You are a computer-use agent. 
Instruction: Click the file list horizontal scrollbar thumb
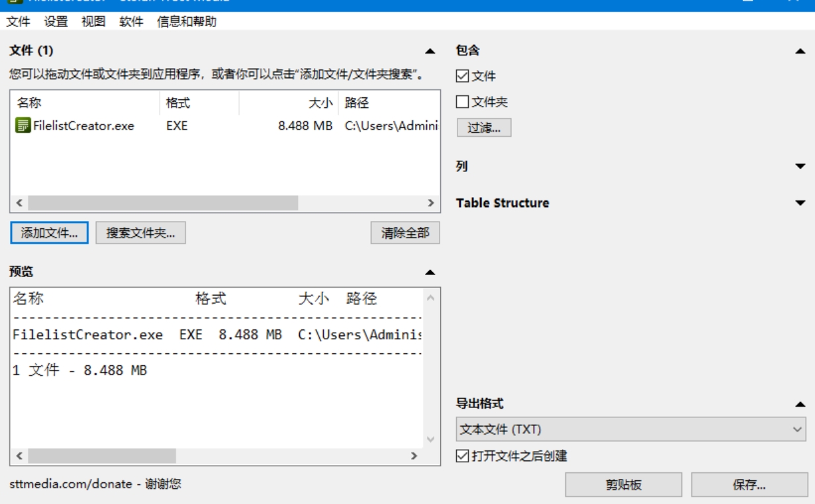tap(163, 203)
